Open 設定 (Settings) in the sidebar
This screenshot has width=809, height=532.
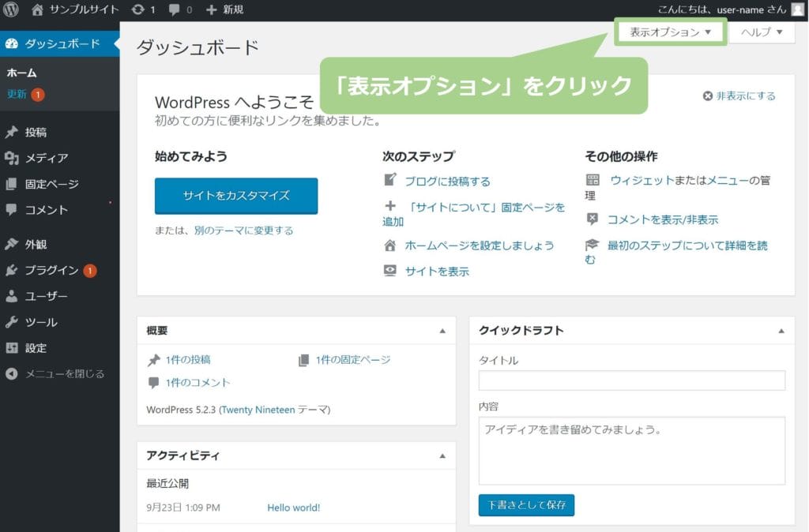click(x=36, y=348)
